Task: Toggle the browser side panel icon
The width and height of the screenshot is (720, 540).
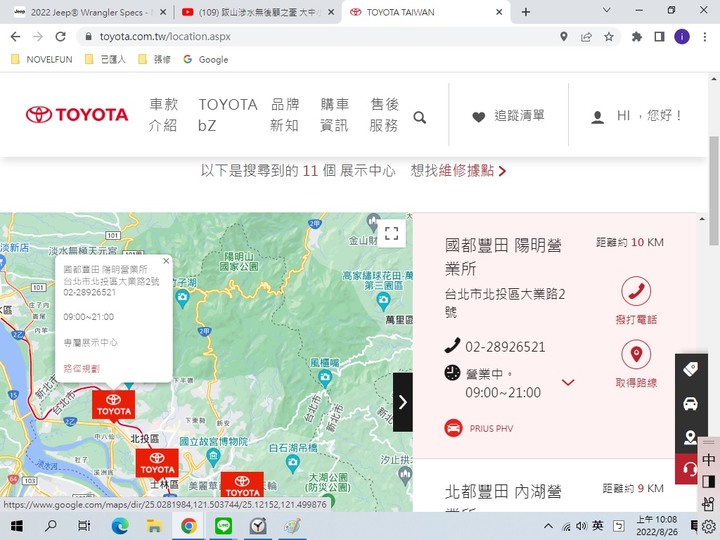Action: click(659, 37)
